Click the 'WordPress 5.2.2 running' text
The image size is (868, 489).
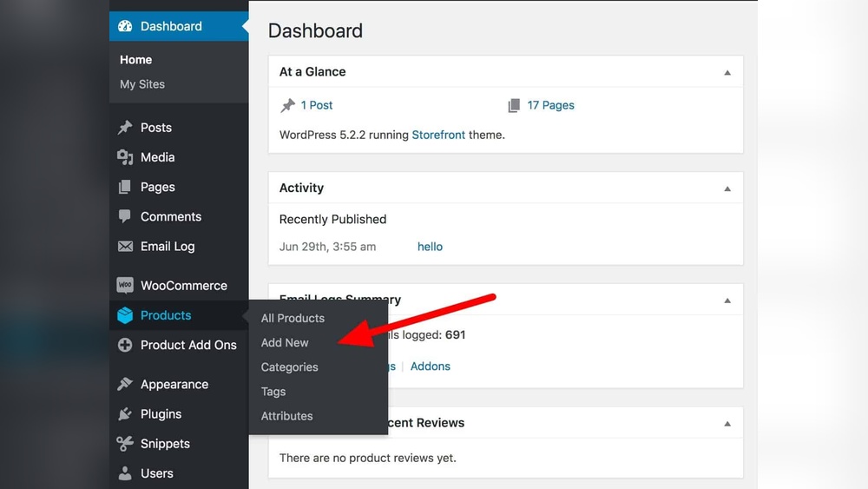pyautogui.click(x=344, y=135)
